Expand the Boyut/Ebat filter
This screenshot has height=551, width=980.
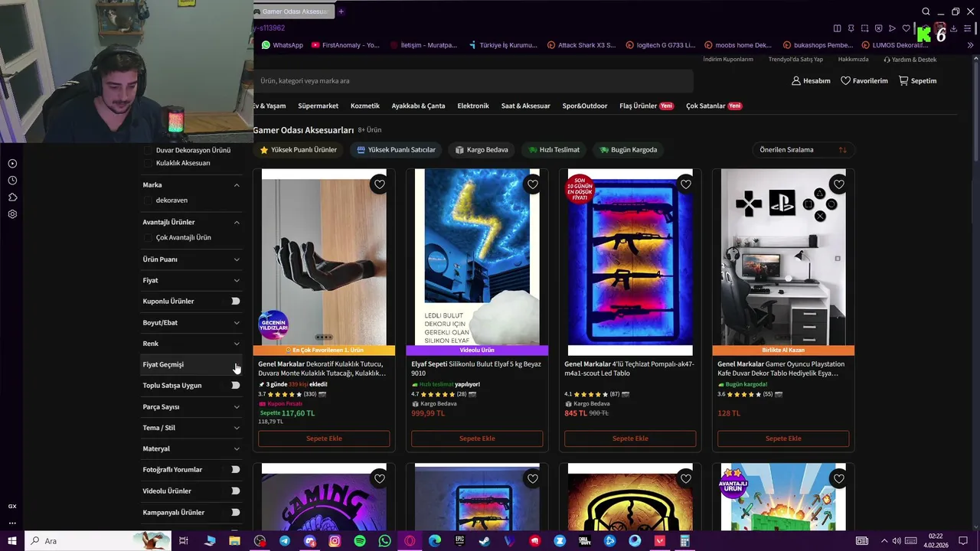(x=237, y=323)
